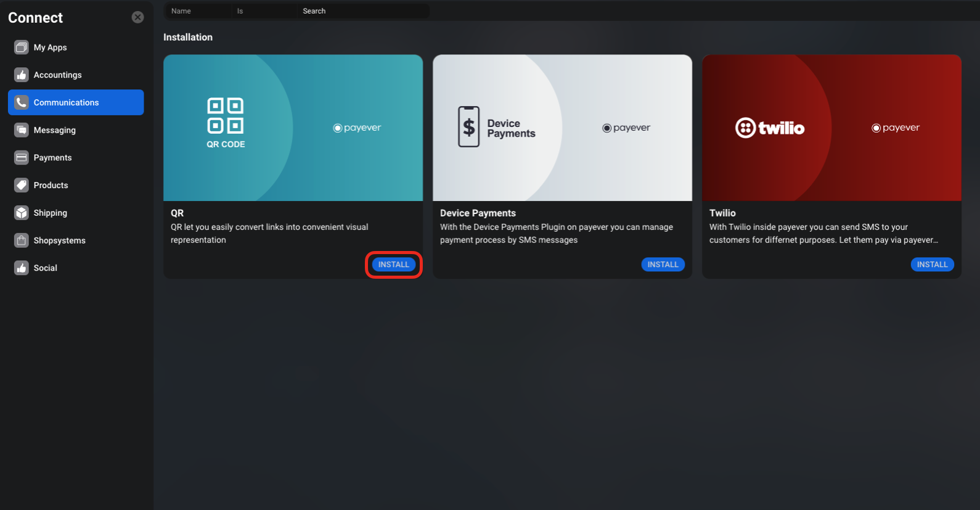Screen dimensions: 980x510
Task: Click the Shipping box icon
Action: tap(22, 213)
